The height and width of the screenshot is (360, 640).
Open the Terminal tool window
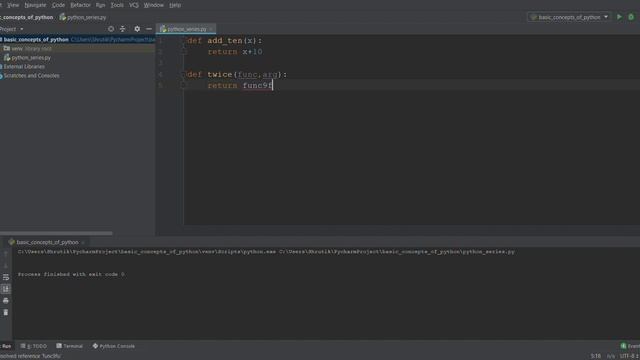(x=69, y=346)
